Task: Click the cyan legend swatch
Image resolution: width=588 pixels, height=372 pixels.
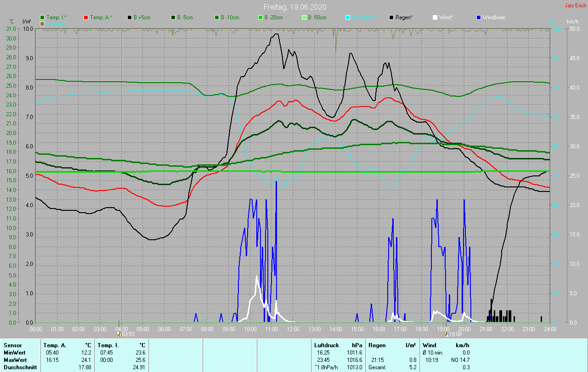Action: pyautogui.click(x=348, y=17)
